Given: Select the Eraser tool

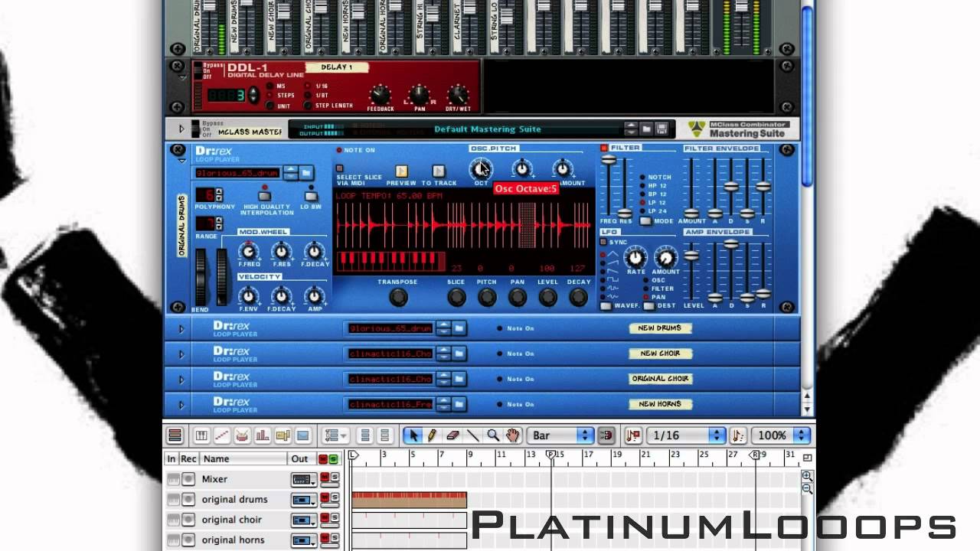Looking at the screenshot, I should 452,435.
